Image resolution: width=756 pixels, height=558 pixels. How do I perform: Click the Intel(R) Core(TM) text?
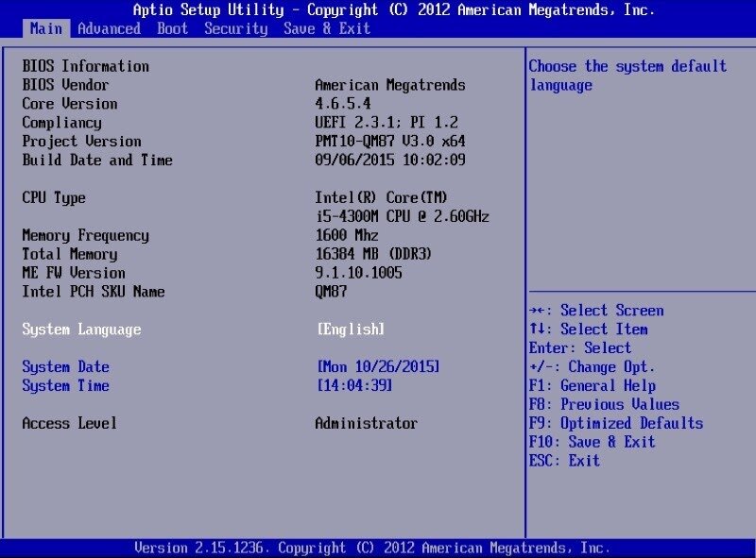coord(381,197)
